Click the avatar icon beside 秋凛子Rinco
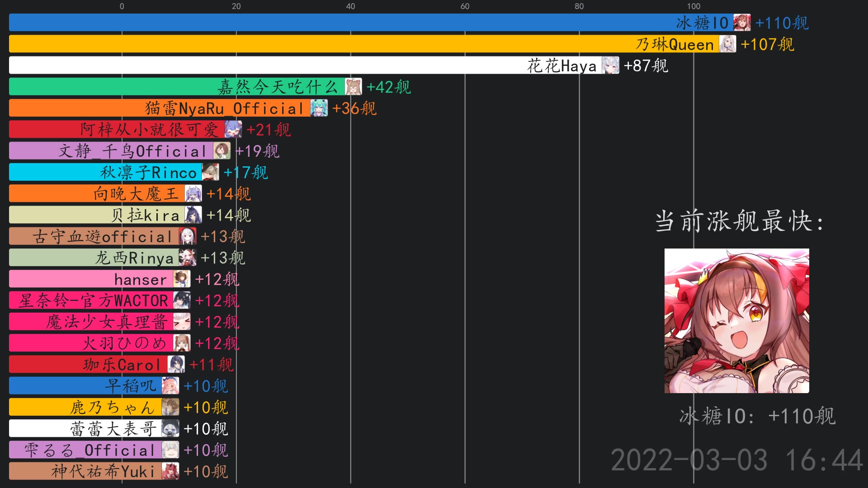The height and width of the screenshot is (488, 868). [x=210, y=172]
